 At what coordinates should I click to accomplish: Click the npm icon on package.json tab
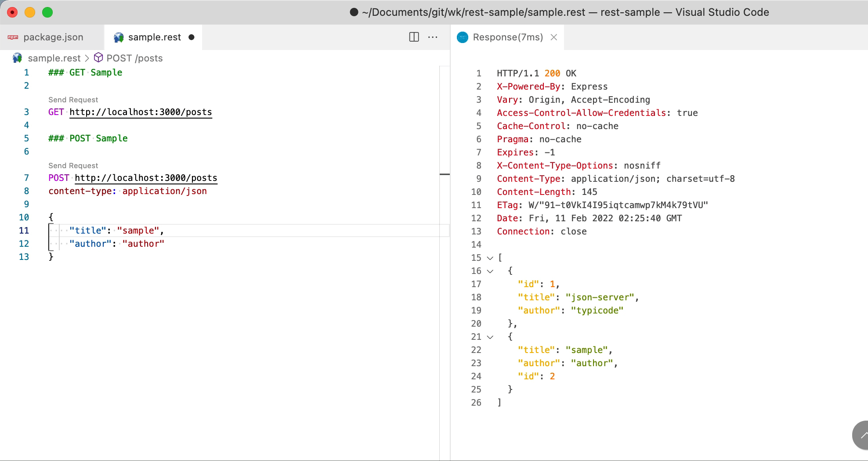click(13, 37)
